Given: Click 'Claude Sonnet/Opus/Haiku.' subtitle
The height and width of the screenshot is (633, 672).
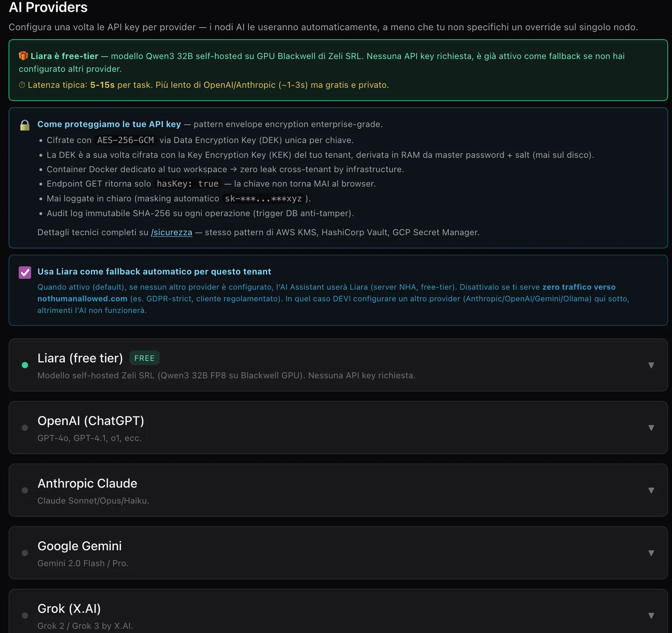Looking at the screenshot, I should tap(93, 501).
